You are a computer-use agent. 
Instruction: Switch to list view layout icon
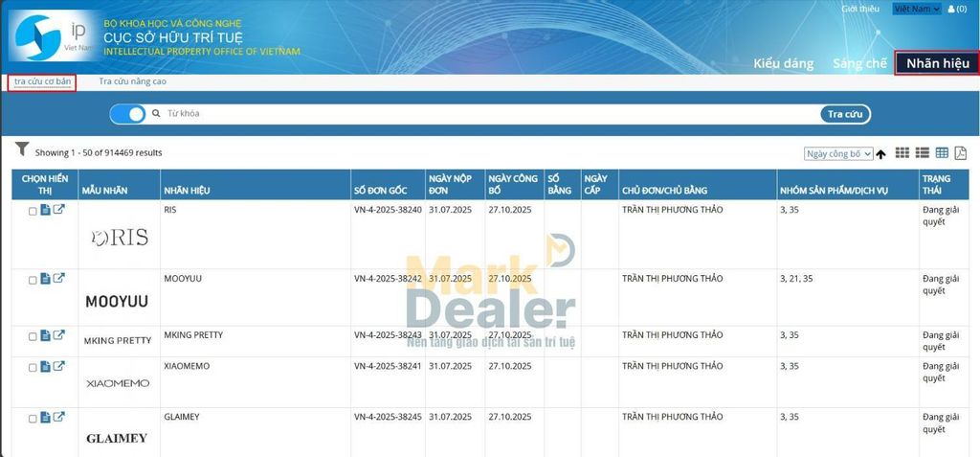tap(923, 153)
